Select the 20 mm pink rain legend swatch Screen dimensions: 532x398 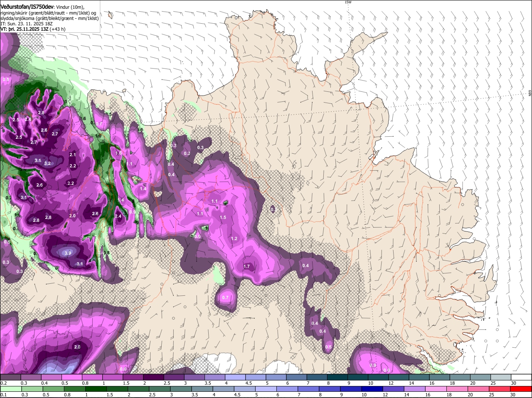(479, 389)
